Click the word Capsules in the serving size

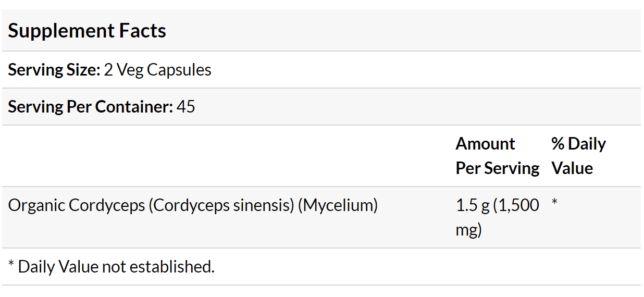coord(179,70)
